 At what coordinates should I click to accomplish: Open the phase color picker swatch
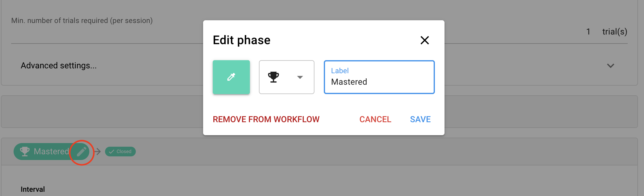click(231, 77)
